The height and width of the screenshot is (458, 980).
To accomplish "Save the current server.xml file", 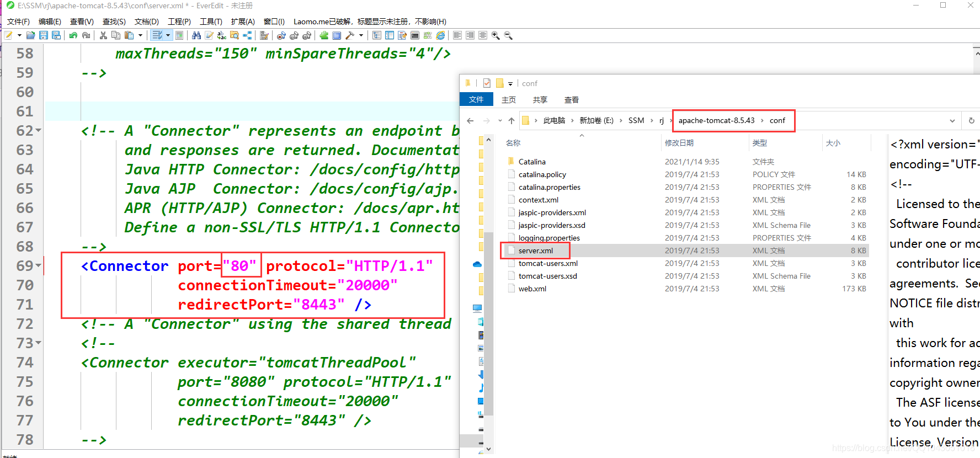I will pyautogui.click(x=44, y=35).
